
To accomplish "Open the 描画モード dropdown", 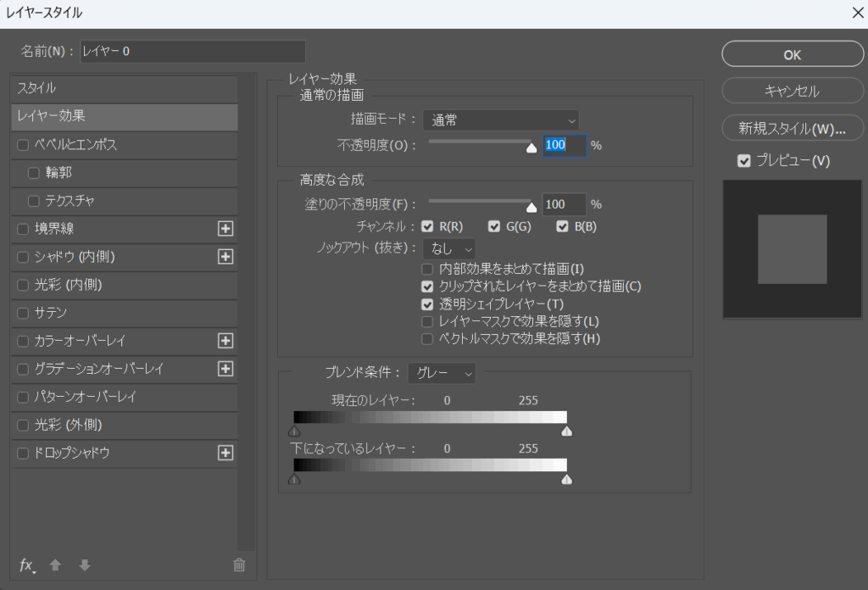I will pyautogui.click(x=501, y=120).
